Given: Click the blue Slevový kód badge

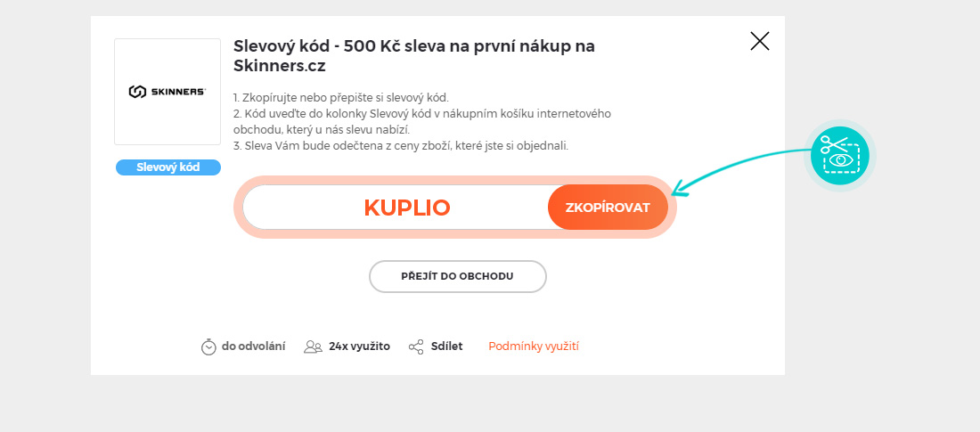Looking at the screenshot, I should pyautogui.click(x=167, y=167).
